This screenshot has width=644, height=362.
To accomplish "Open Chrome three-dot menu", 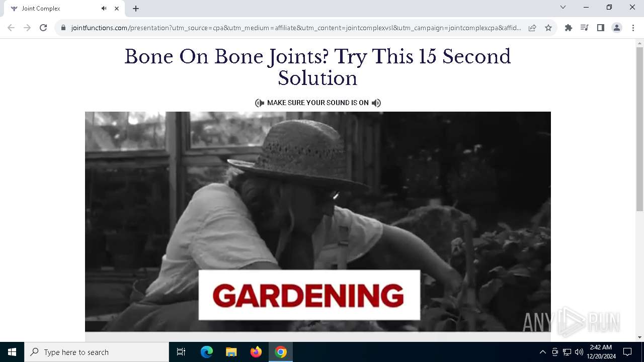I will coord(632,28).
